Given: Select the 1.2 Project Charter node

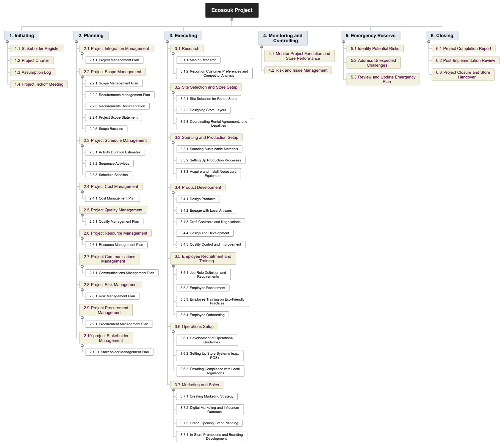Looking at the screenshot, I should coord(32,60).
